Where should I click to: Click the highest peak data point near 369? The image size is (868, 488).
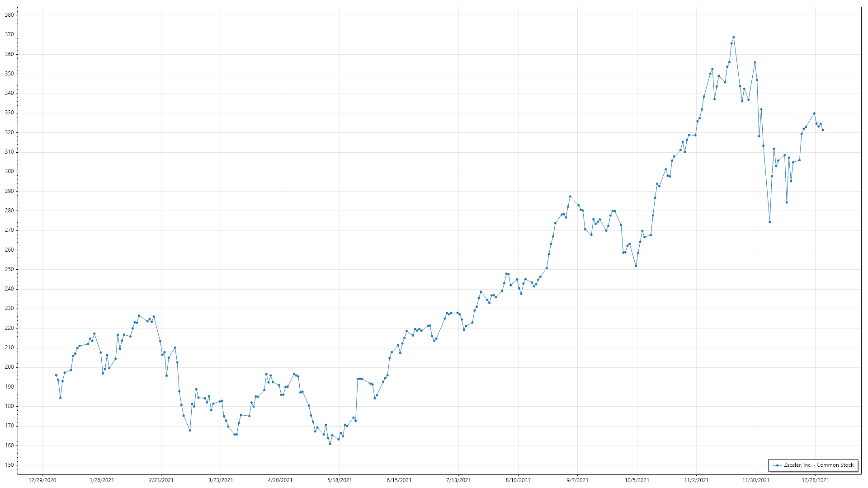[733, 38]
